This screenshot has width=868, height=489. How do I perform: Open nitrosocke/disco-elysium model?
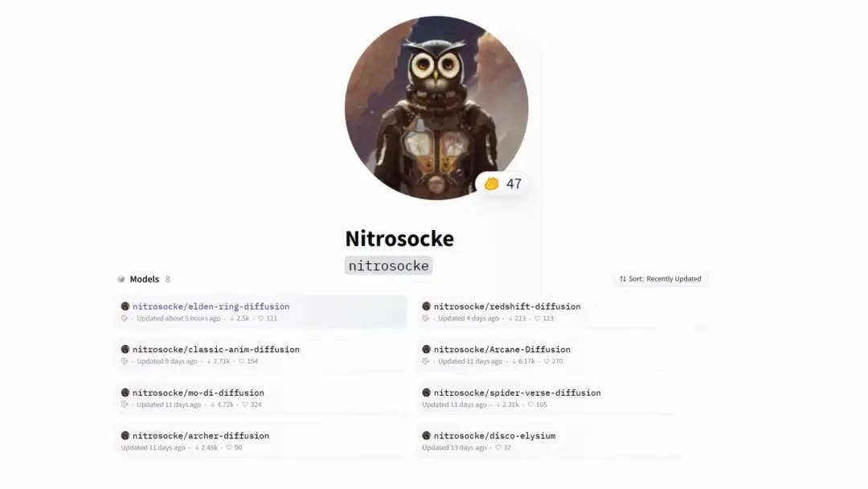(x=494, y=436)
